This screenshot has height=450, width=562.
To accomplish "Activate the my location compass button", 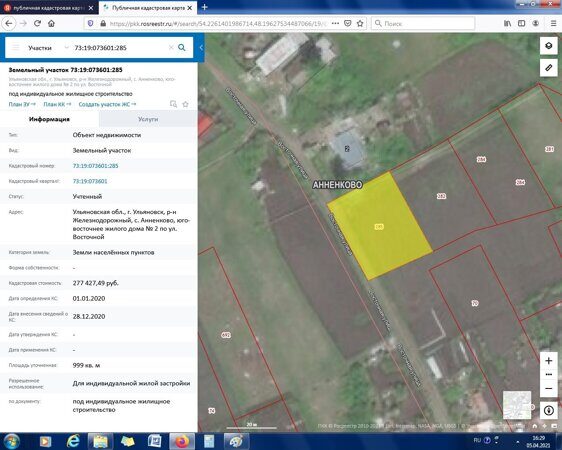I will (x=549, y=410).
